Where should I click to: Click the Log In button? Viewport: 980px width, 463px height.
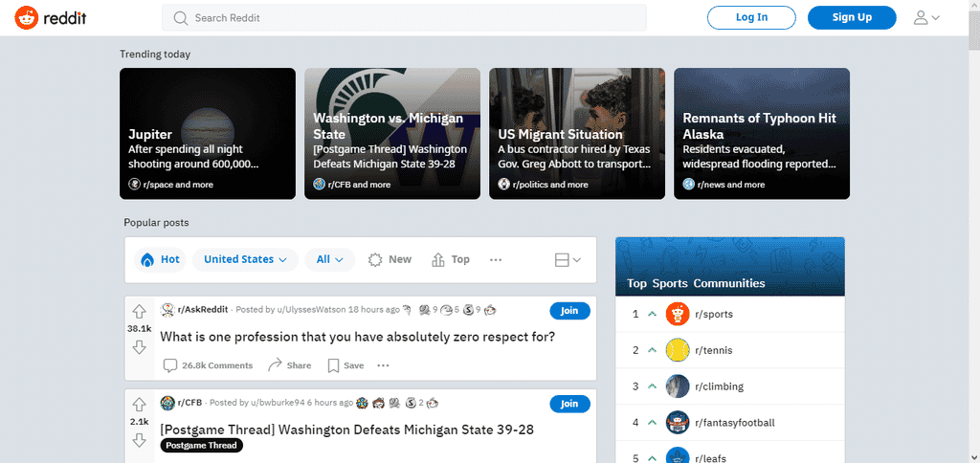[751, 17]
